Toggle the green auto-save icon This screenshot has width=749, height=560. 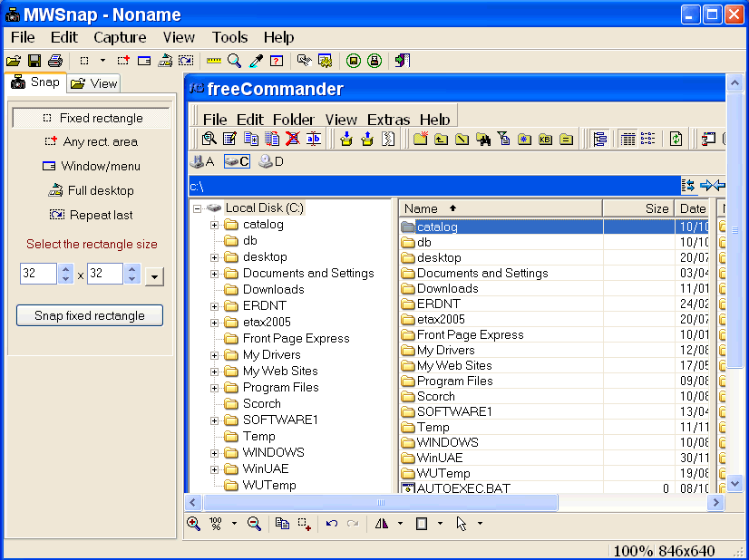(354, 61)
